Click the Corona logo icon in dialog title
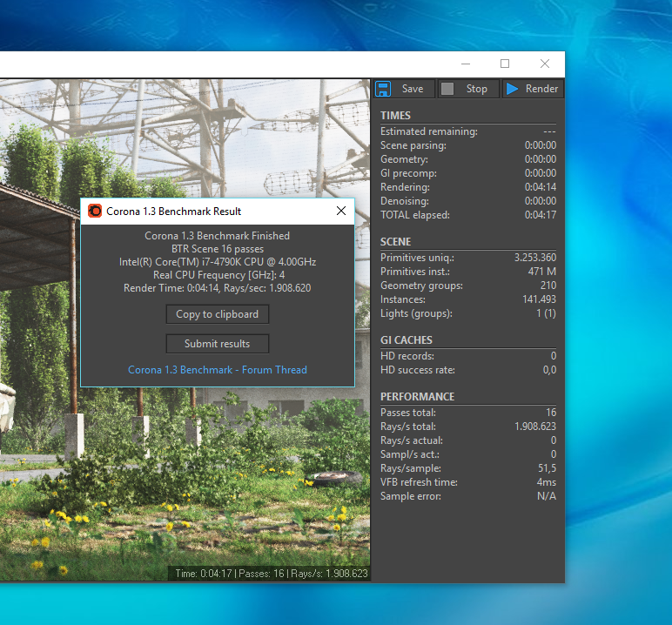672x625 pixels. coord(95,211)
